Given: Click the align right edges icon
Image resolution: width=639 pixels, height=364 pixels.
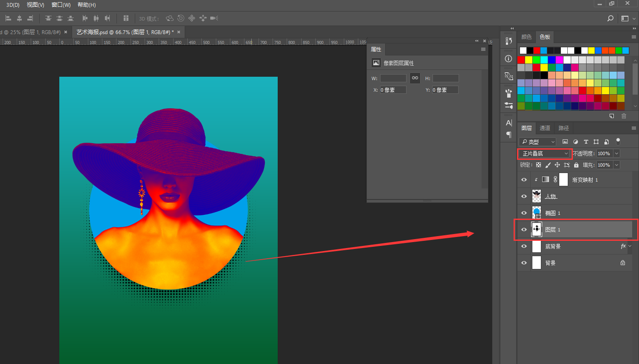Looking at the screenshot, I should click(x=30, y=18).
